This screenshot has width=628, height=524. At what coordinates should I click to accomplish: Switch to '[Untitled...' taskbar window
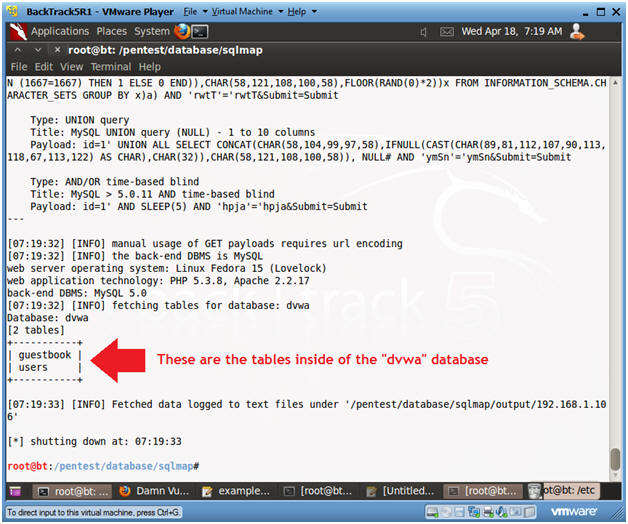(x=401, y=491)
